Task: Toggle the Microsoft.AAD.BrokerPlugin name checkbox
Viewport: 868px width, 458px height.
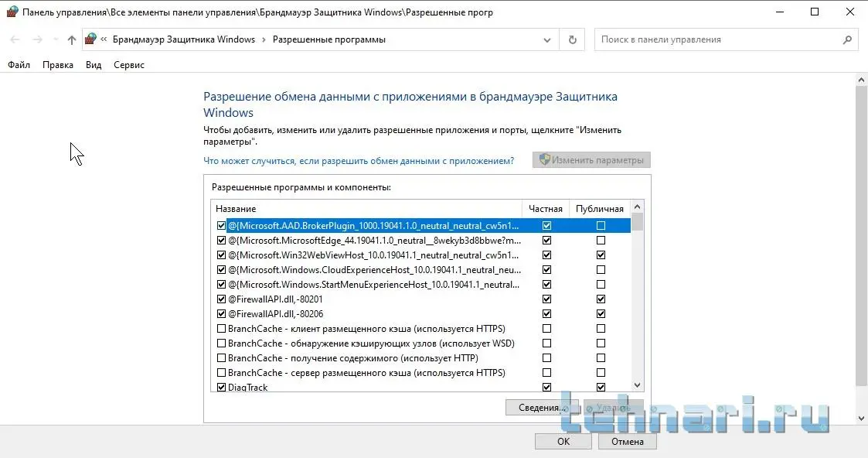Action: 221,225
